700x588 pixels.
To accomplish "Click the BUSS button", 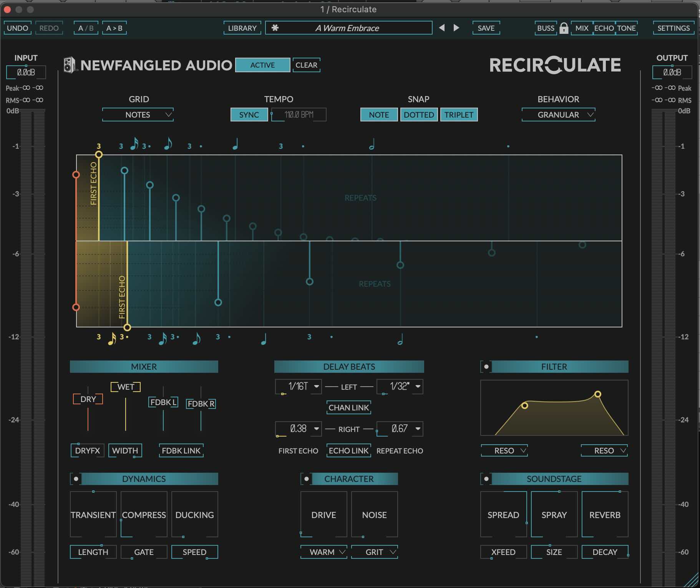I will [x=546, y=28].
